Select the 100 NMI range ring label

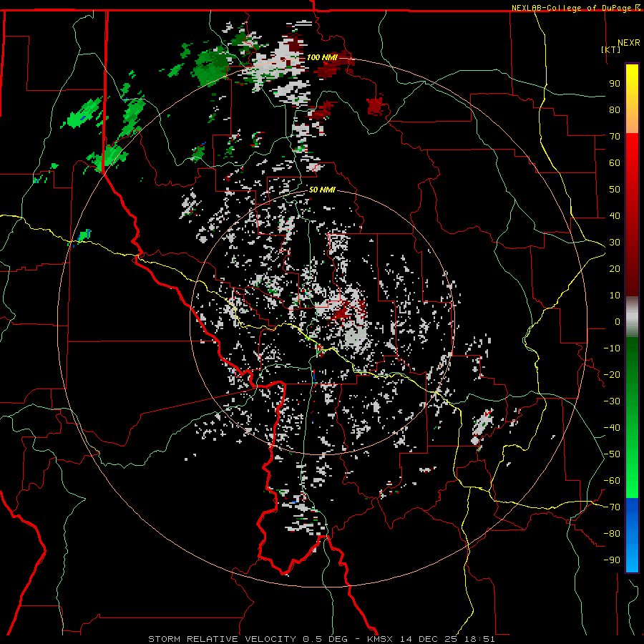(x=322, y=57)
